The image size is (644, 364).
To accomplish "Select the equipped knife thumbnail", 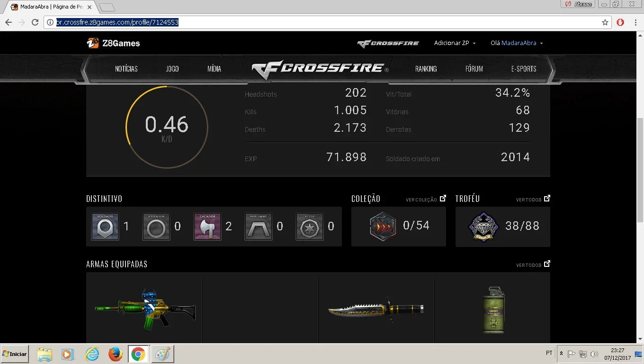I will click(376, 309).
